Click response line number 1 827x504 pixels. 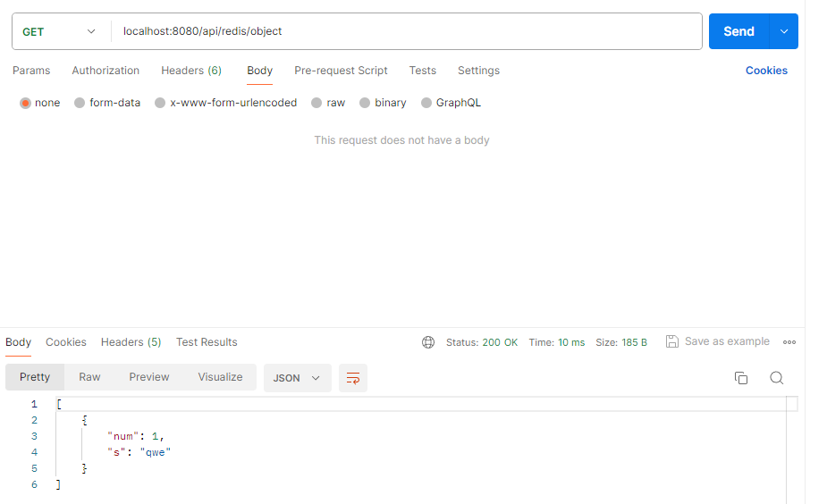pos(34,404)
